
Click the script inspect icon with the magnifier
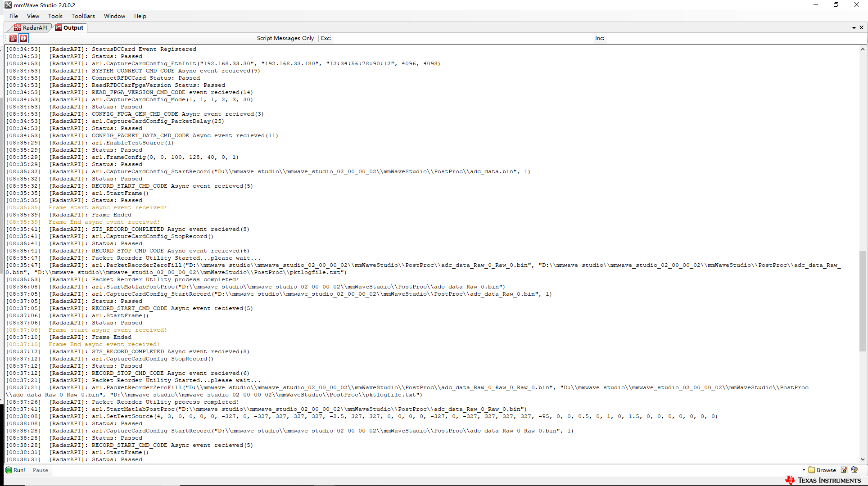click(854, 470)
